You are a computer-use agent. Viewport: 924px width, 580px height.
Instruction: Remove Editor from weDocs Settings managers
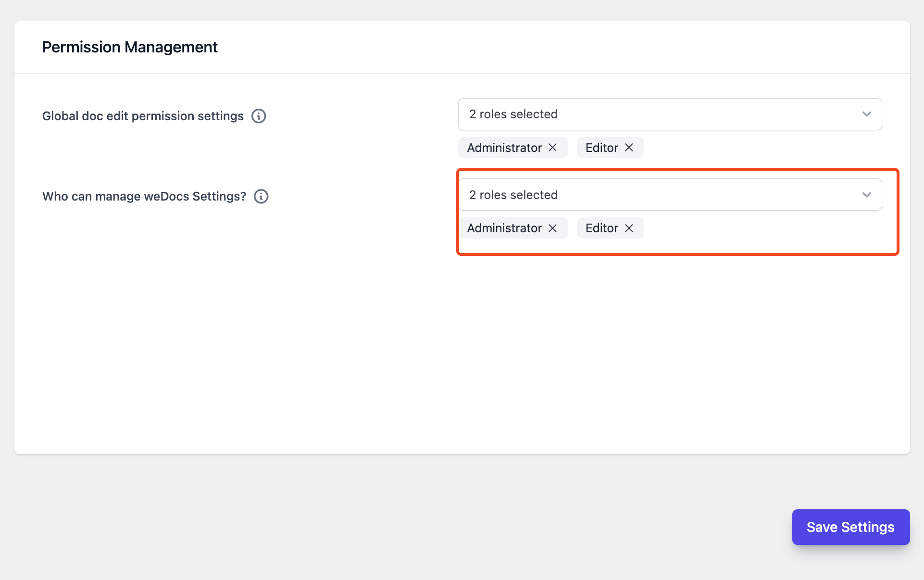(629, 228)
